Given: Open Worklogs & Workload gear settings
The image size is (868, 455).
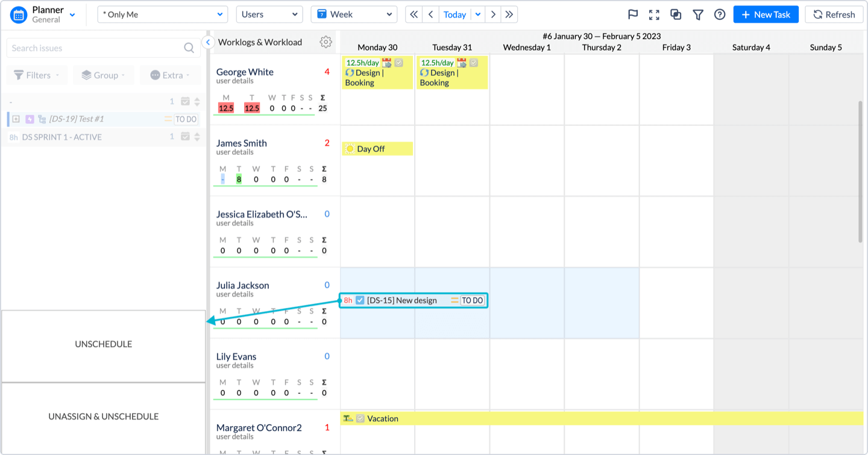Looking at the screenshot, I should 325,42.
